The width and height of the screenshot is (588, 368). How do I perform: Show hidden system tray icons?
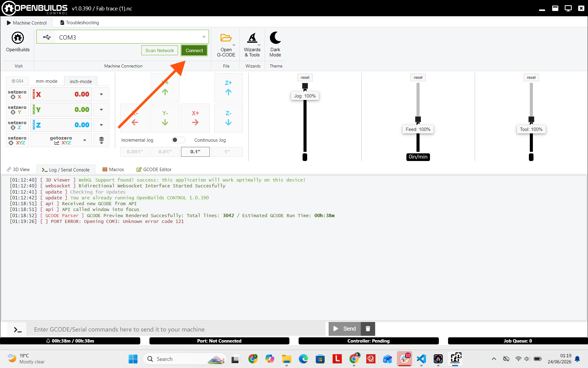click(x=494, y=359)
